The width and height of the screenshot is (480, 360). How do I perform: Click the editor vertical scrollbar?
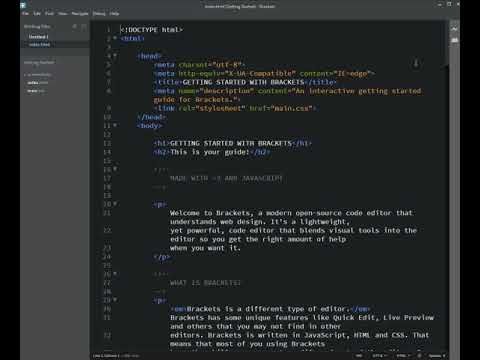pos(447,43)
